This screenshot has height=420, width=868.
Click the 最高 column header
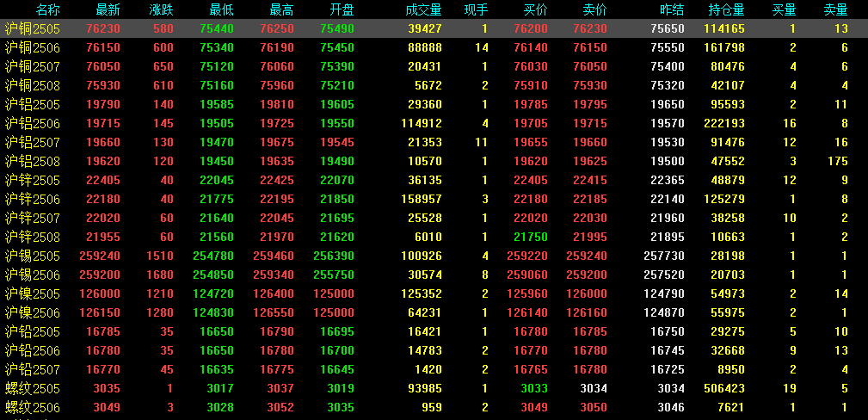pyautogui.click(x=282, y=9)
